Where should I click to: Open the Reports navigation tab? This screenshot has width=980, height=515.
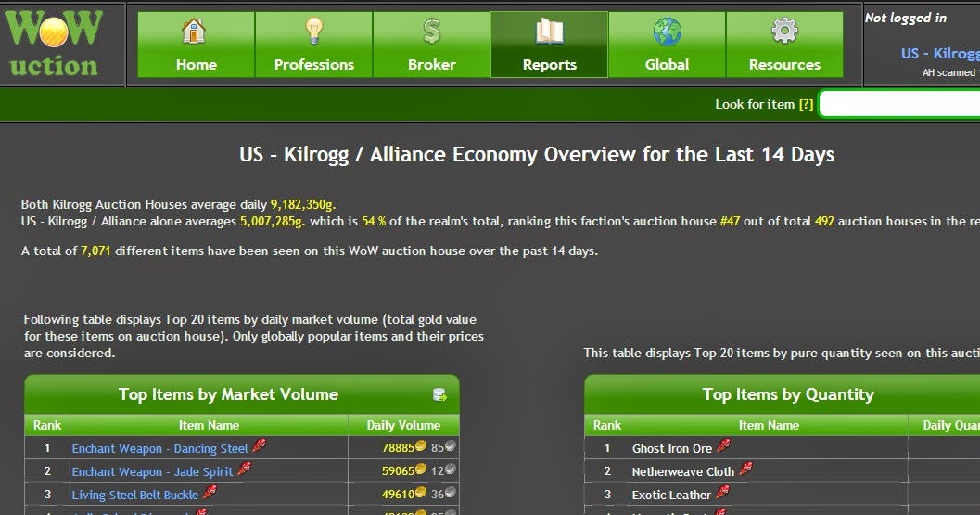click(550, 45)
